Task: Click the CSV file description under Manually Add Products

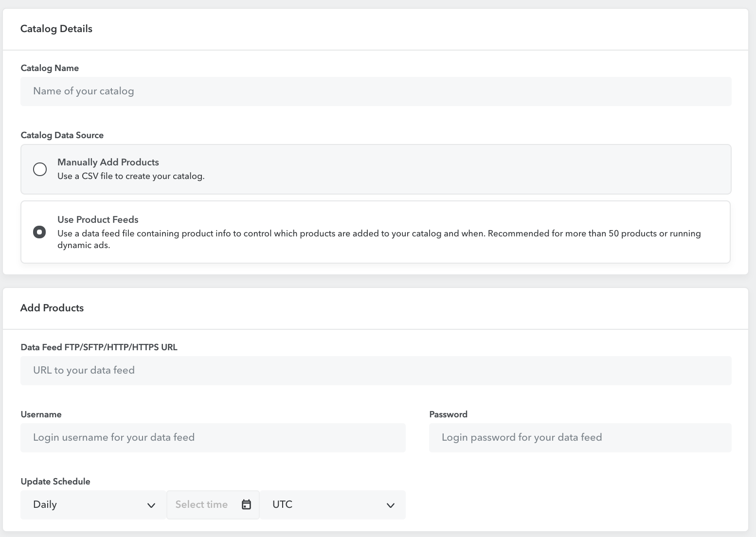Action: 131,176
